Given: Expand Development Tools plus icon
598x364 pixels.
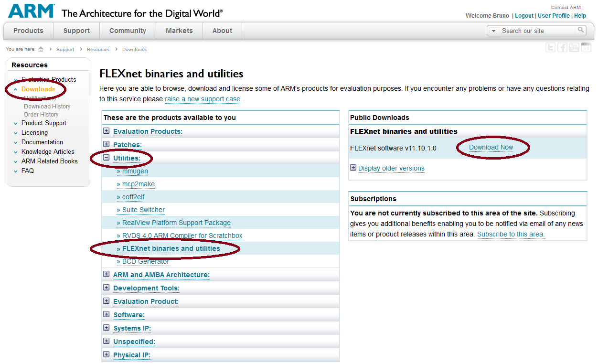Looking at the screenshot, I should pos(107,287).
